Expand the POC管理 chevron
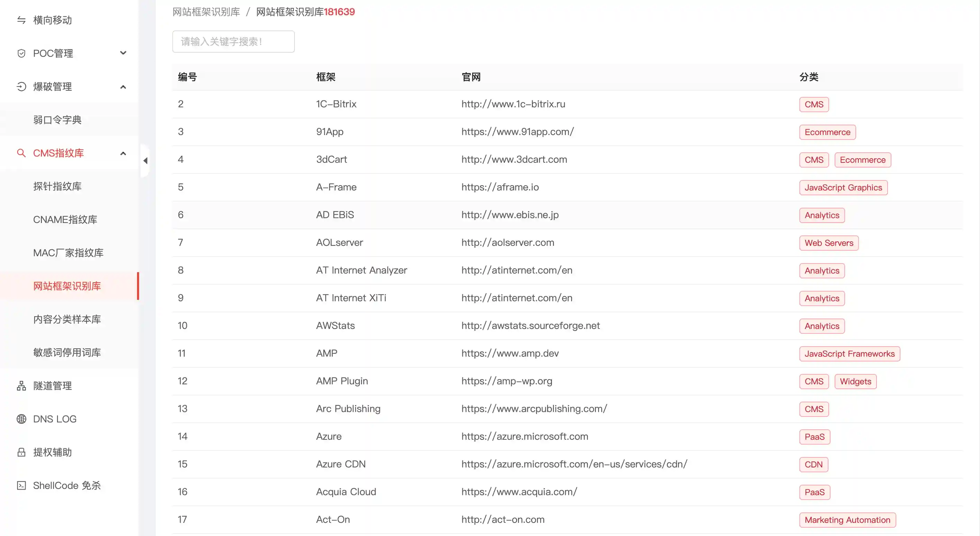 [123, 53]
